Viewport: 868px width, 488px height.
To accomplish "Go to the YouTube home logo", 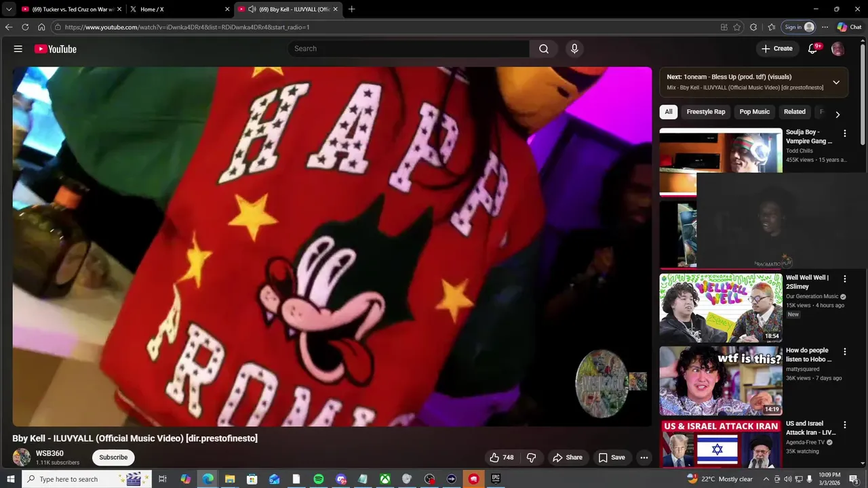I will [x=55, y=49].
